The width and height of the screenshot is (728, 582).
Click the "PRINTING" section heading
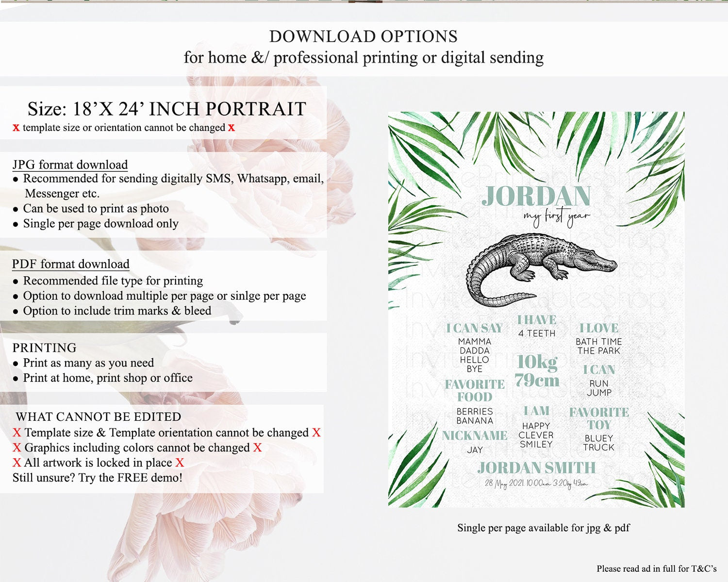tap(45, 348)
